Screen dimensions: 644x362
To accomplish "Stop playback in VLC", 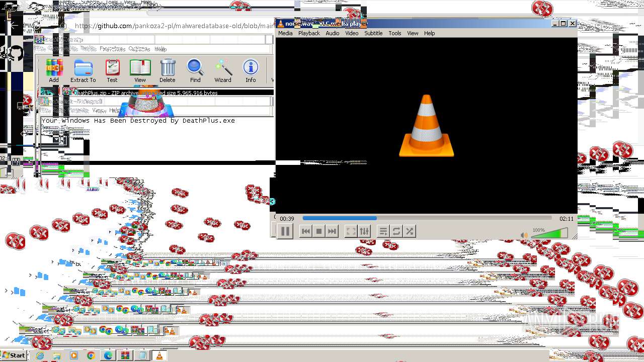I will 318,231.
